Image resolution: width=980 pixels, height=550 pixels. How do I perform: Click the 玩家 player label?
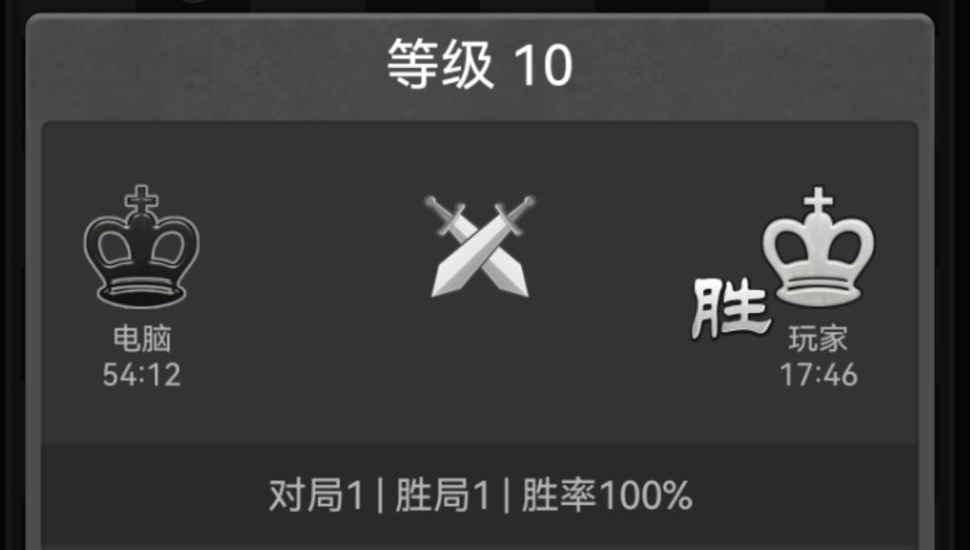click(818, 339)
